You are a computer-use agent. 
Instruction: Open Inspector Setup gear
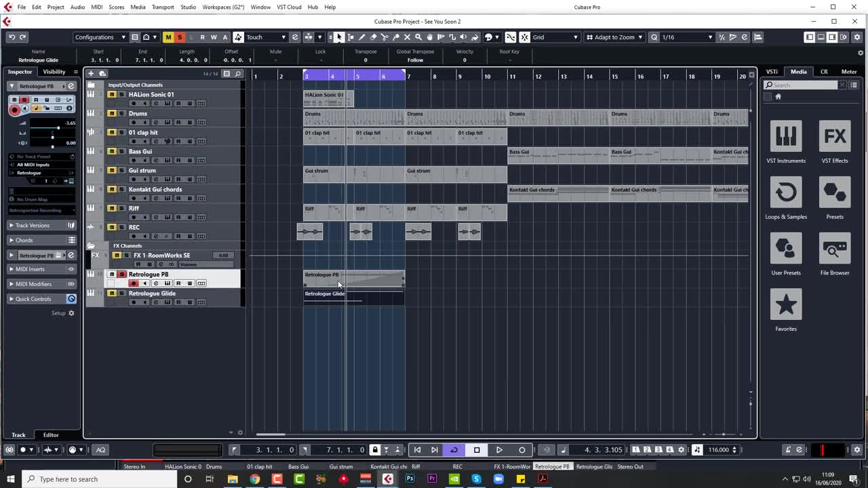tap(71, 313)
